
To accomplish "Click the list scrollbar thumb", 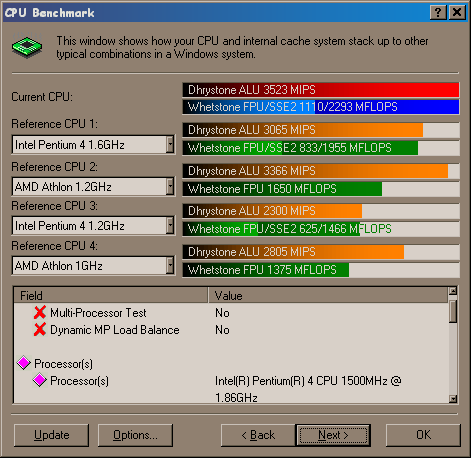I will pos(453,311).
